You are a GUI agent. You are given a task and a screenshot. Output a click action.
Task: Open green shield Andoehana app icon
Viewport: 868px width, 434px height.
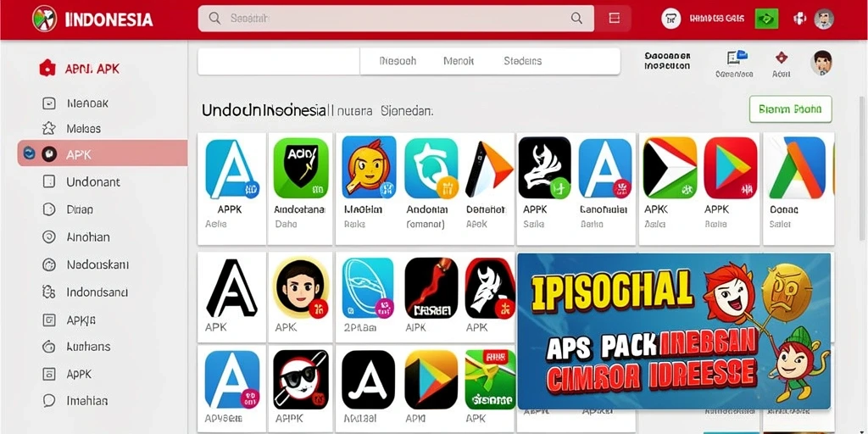point(301,169)
